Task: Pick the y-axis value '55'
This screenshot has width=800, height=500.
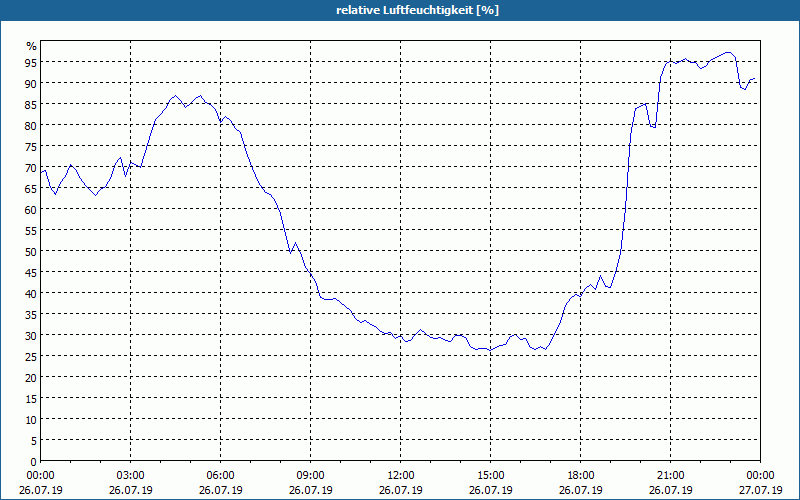Action: [x=30, y=230]
